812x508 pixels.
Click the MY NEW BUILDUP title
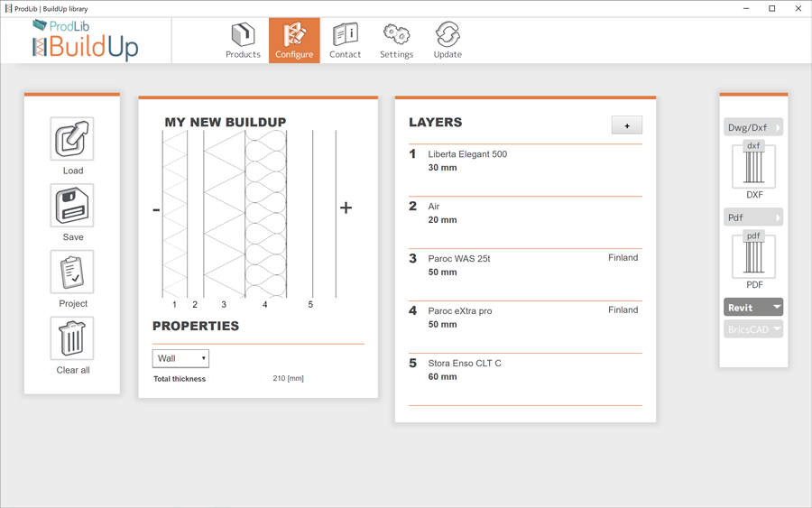pyautogui.click(x=226, y=122)
